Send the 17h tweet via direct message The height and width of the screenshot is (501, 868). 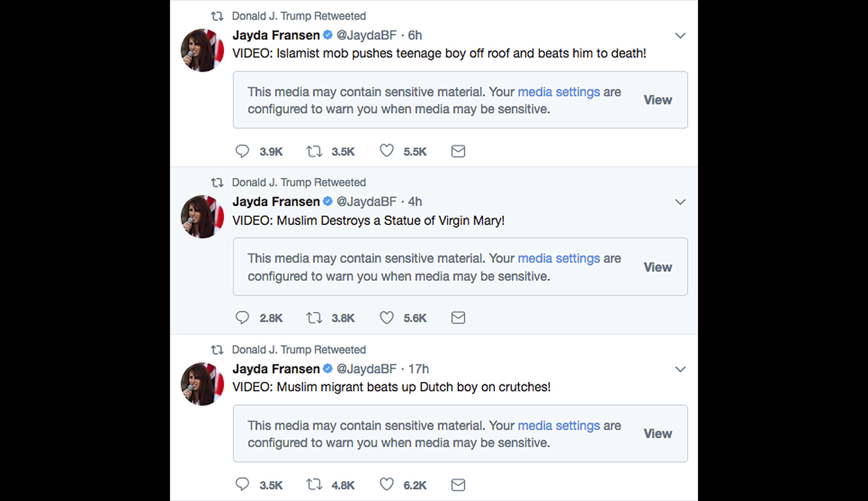[458, 485]
